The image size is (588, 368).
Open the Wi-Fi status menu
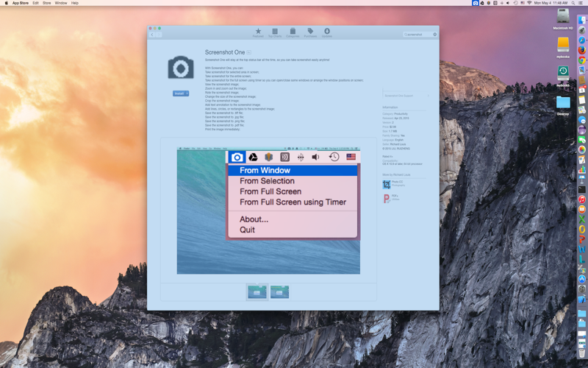[x=529, y=3]
